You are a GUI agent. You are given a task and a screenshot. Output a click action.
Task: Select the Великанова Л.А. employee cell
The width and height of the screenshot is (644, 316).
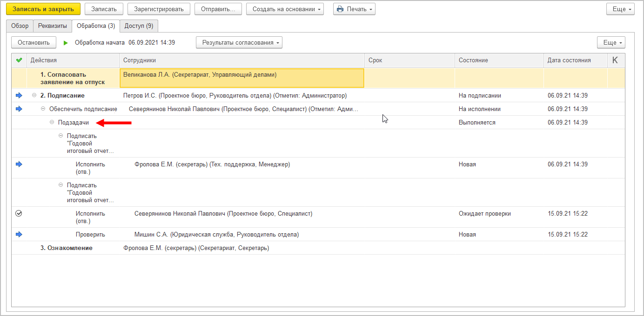click(x=242, y=78)
